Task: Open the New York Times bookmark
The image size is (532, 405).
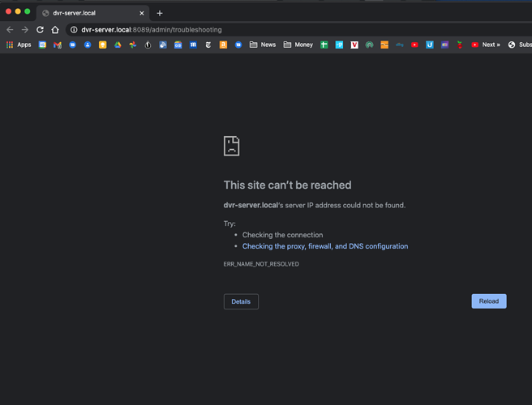Action: click(208, 45)
